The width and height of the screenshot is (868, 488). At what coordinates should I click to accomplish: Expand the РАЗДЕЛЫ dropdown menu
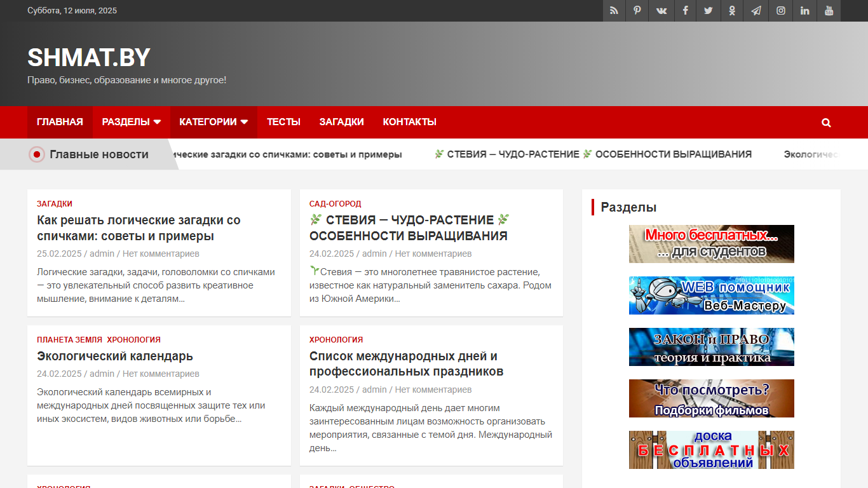(x=132, y=122)
